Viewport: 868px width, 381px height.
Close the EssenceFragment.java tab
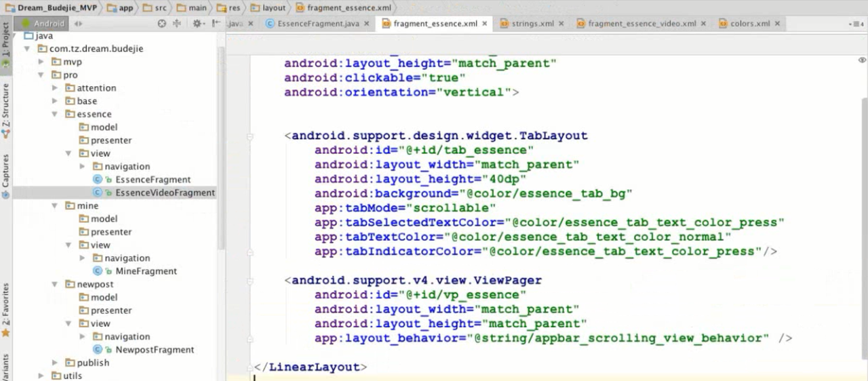click(x=367, y=24)
